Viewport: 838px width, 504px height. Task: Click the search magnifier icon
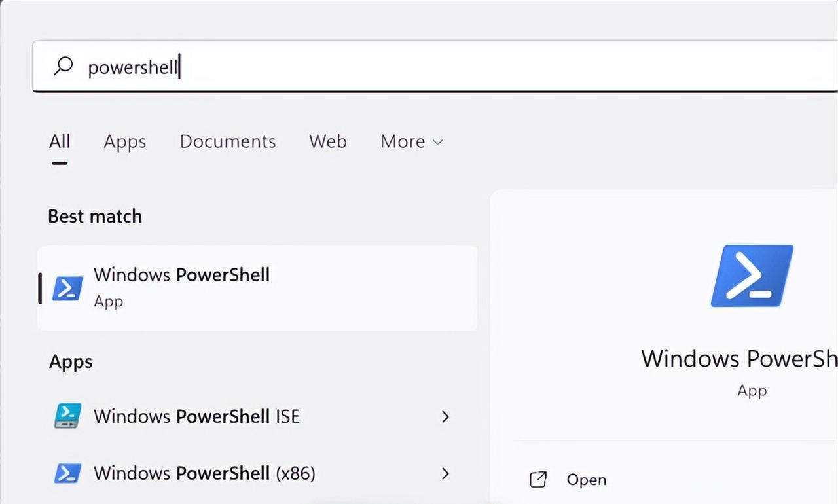tap(63, 66)
